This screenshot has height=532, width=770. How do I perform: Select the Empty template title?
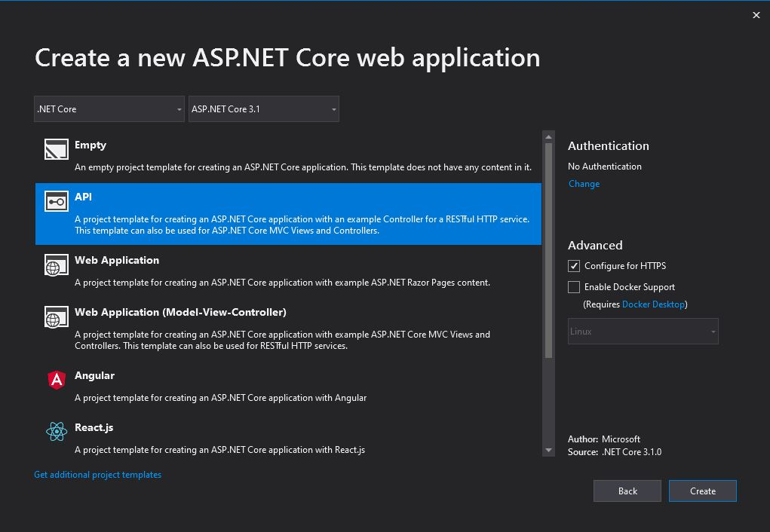click(x=90, y=145)
